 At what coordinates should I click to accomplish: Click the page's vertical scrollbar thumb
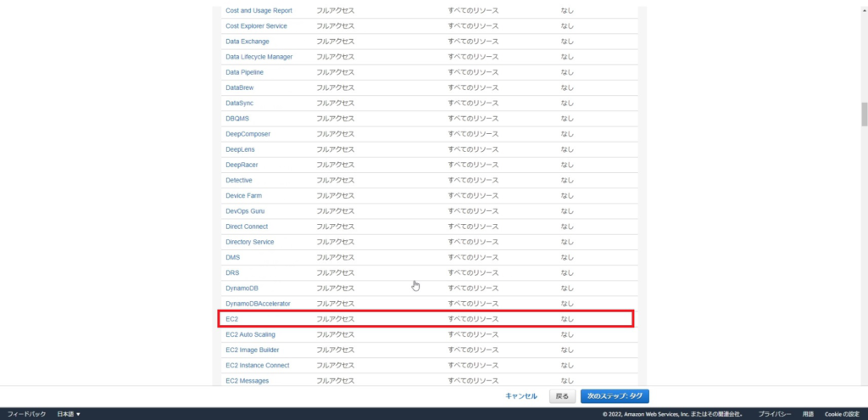pyautogui.click(x=864, y=113)
